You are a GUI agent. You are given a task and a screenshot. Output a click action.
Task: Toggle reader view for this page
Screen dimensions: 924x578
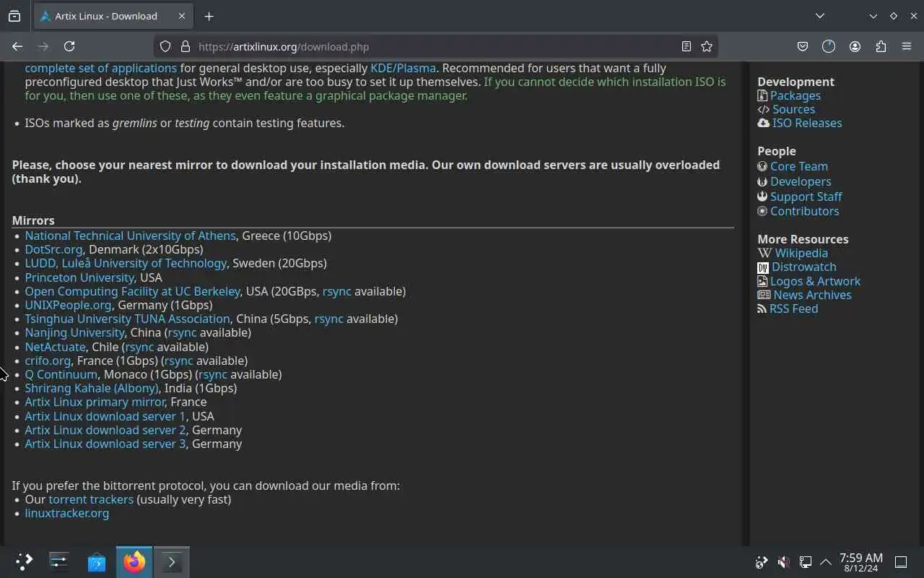coord(687,46)
